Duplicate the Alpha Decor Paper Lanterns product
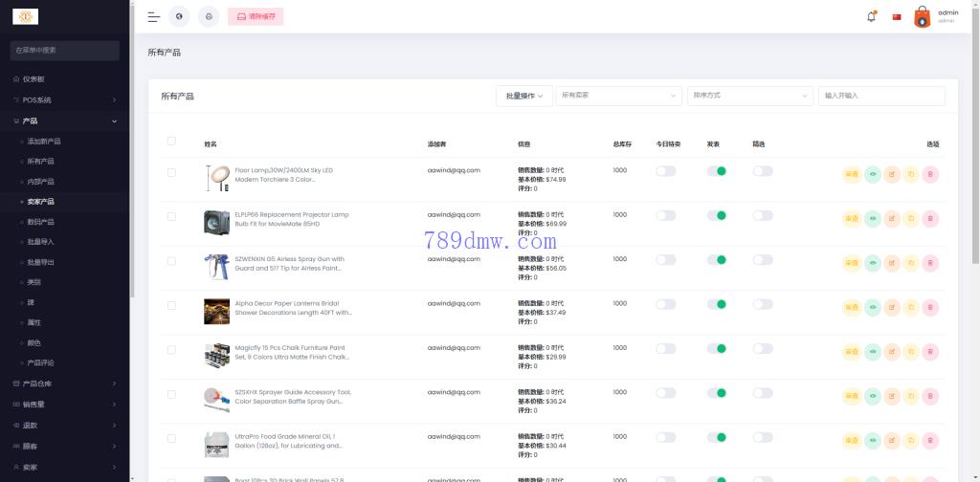 click(911, 307)
